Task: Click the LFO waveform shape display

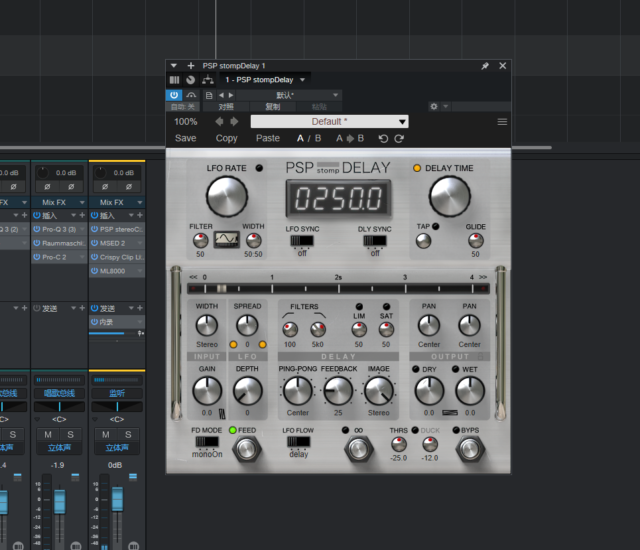Action: (x=228, y=240)
